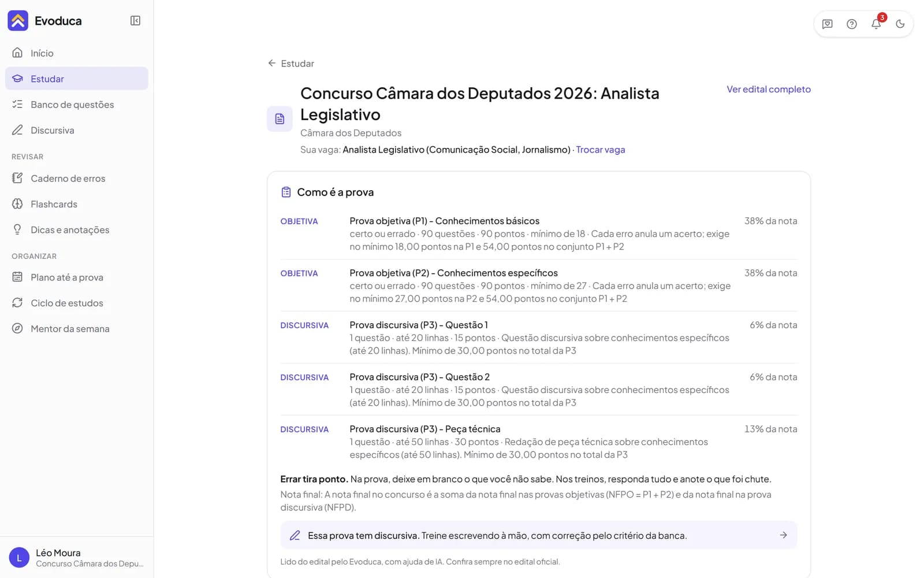Screen dimensions: 924x578
Task: Open notifications bell with 3 badge
Action: pyautogui.click(x=876, y=24)
